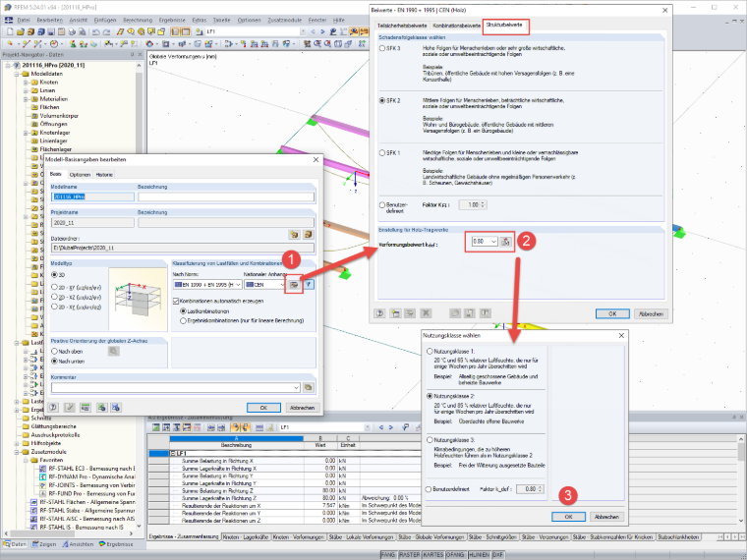The width and height of the screenshot is (747, 560).
Task: Go to next load case arrow in toolbar
Action: pos(322,31)
